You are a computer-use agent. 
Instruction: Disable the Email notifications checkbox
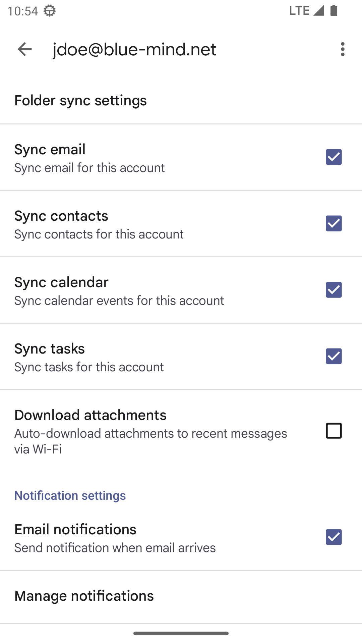[x=334, y=537]
